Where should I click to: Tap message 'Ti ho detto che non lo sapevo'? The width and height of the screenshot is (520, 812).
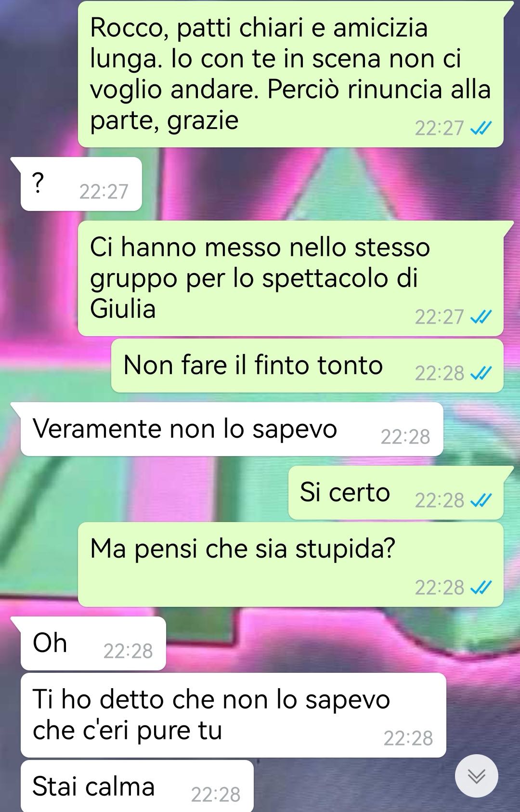pos(233,715)
